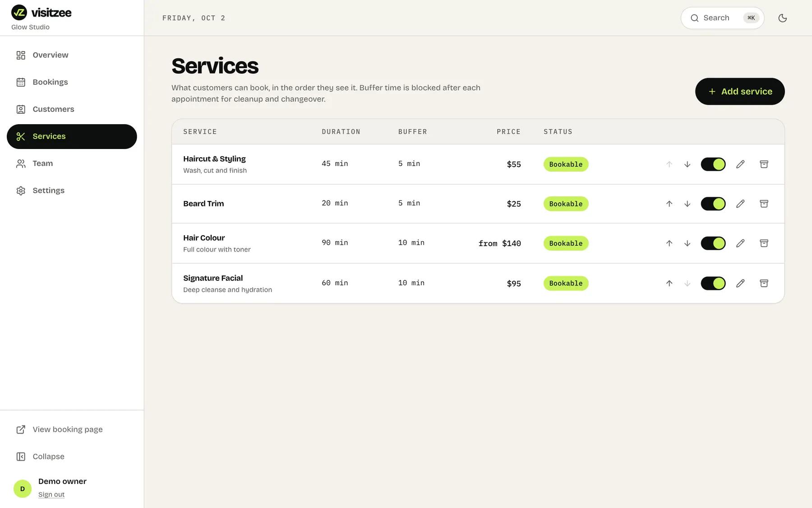Go to Bookings in sidebar

tap(72, 82)
